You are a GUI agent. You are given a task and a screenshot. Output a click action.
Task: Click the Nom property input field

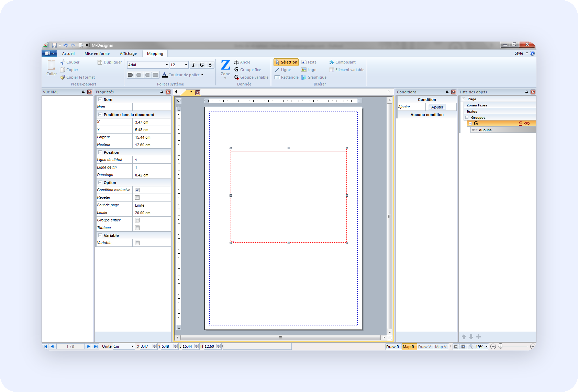click(152, 107)
